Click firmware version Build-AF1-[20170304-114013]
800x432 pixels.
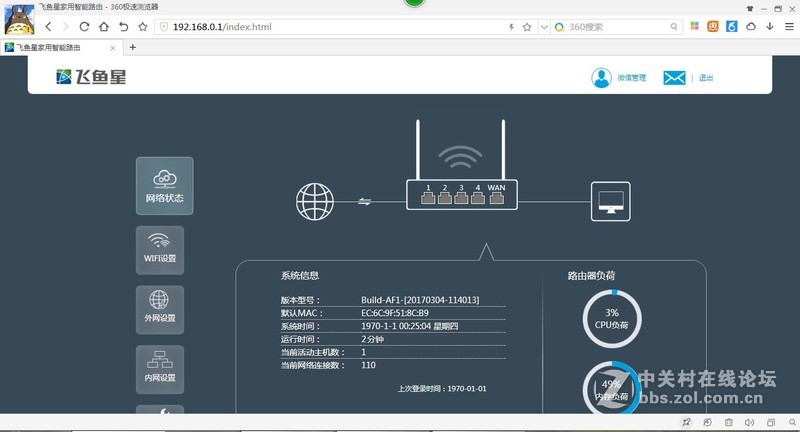(x=420, y=300)
